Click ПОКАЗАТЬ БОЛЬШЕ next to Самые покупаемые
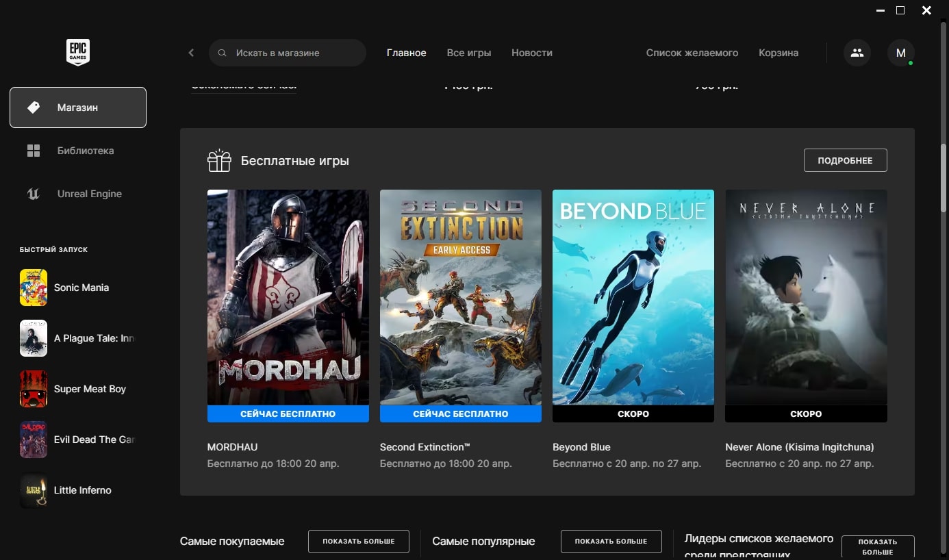This screenshot has height=560, width=949. (359, 541)
